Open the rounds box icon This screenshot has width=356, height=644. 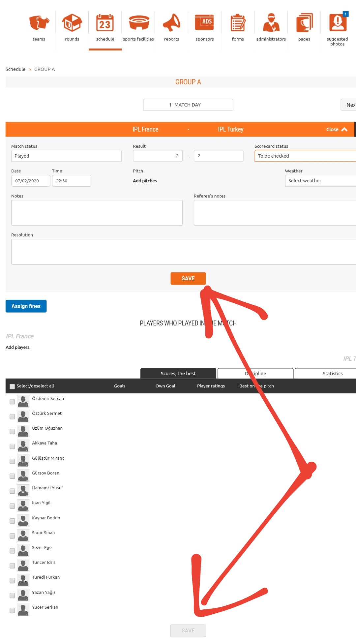point(72,23)
